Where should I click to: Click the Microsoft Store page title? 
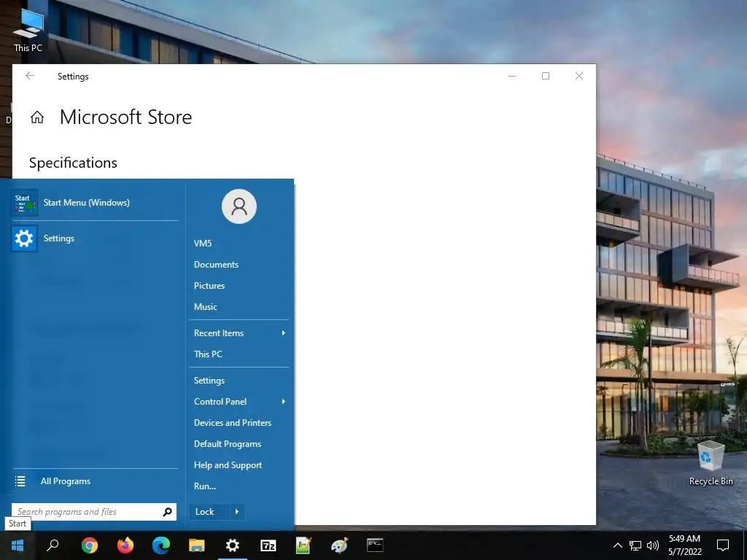click(x=125, y=117)
